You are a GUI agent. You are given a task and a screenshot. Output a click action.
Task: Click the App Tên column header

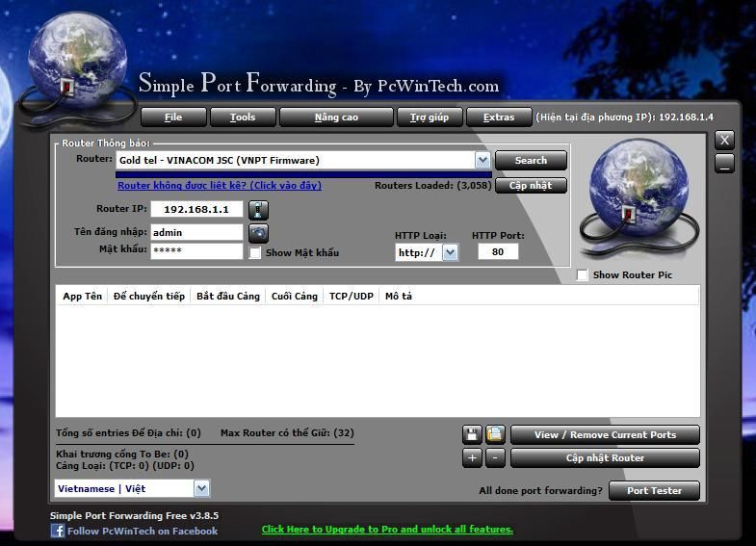[82, 296]
